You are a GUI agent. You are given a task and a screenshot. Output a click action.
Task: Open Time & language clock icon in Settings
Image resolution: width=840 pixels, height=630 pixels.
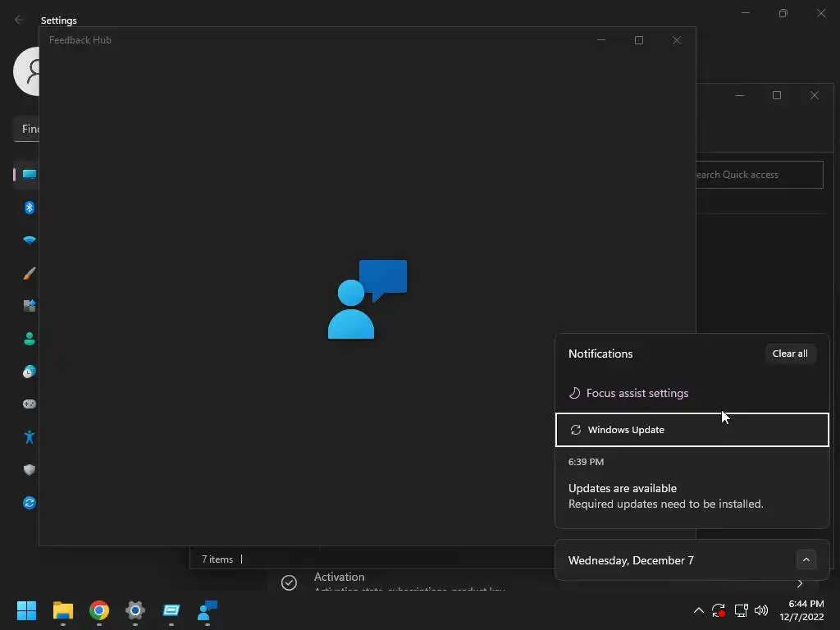coord(30,372)
